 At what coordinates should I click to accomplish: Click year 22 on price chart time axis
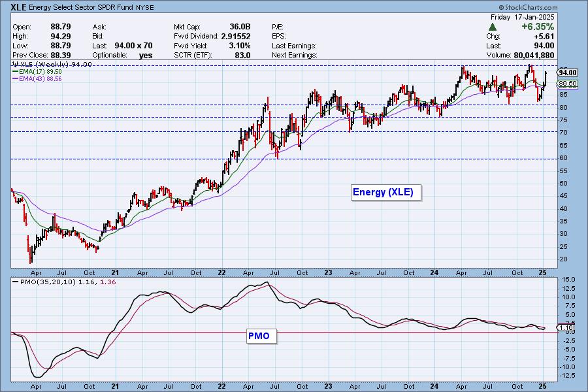(221, 272)
